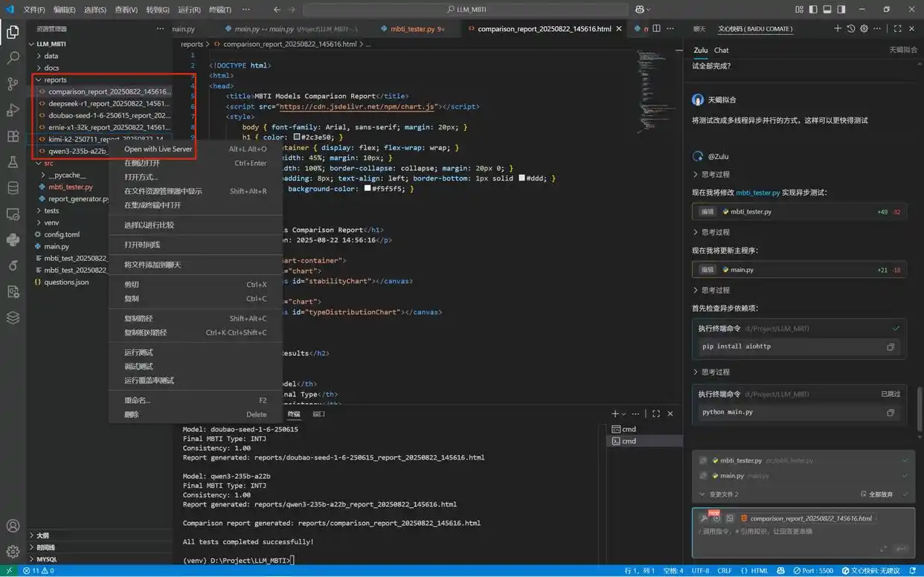Switch to the Chat tab in Comate

(x=721, y=51)
